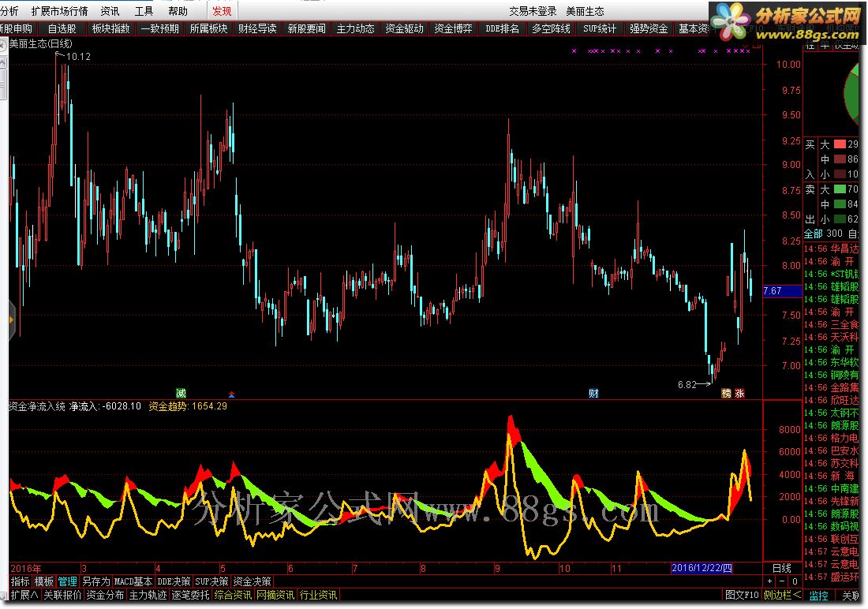Viewport: 868px width, 609px height.
Task: Click the small red arrow marker below May candles
Action: pyautogui.click(x=231, y=394)
